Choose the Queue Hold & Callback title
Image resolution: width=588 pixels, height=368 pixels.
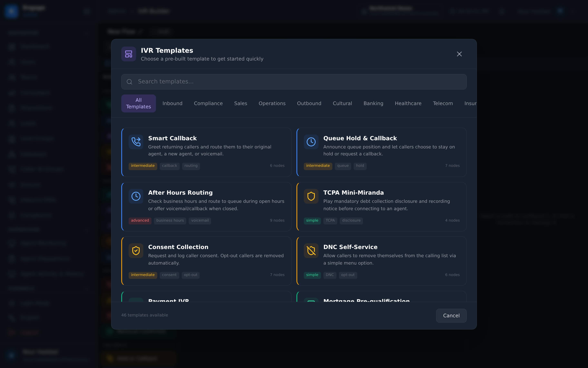coord(360,138)
